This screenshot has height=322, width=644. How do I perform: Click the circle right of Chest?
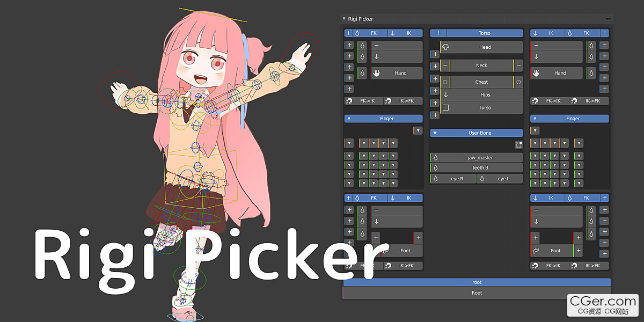point(518,82)
